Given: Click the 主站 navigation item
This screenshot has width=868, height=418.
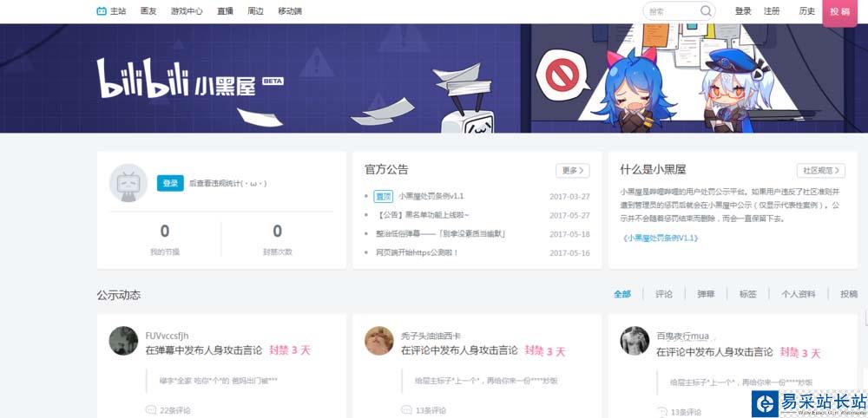Looking at the screenshot, I should [118, 11].
